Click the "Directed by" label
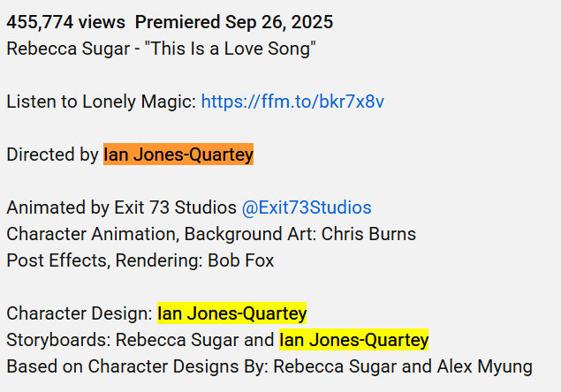Image resolution: width=561 pixels, height=392 pixels. pyautogui.click(x=52, y=155)
